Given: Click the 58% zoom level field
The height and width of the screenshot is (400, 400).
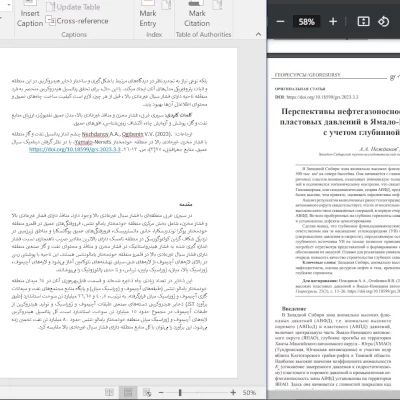Looking at the screenshot, I should click(307, 22).
